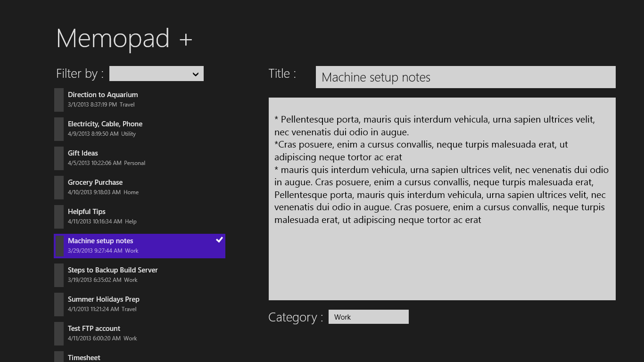Select the Timesheet note at list bottom
The height and width of the screenshot is (362, 644).
tap(84, 357)
